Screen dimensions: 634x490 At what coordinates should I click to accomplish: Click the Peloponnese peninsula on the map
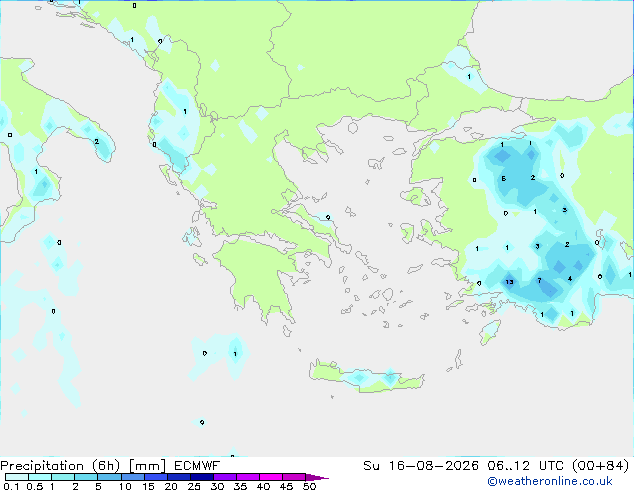click(259, 275)
